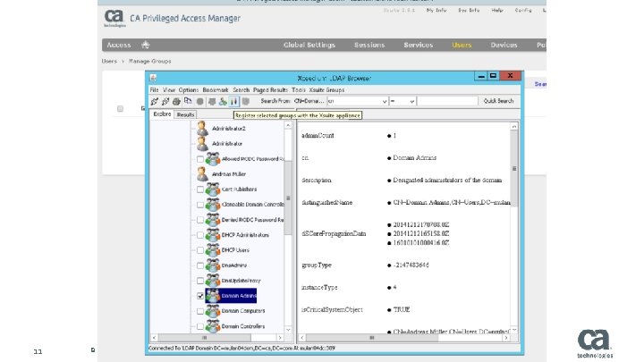Select the DnsAdmins group icon
This screenshot has width=644, height=362.
[213, 265]
